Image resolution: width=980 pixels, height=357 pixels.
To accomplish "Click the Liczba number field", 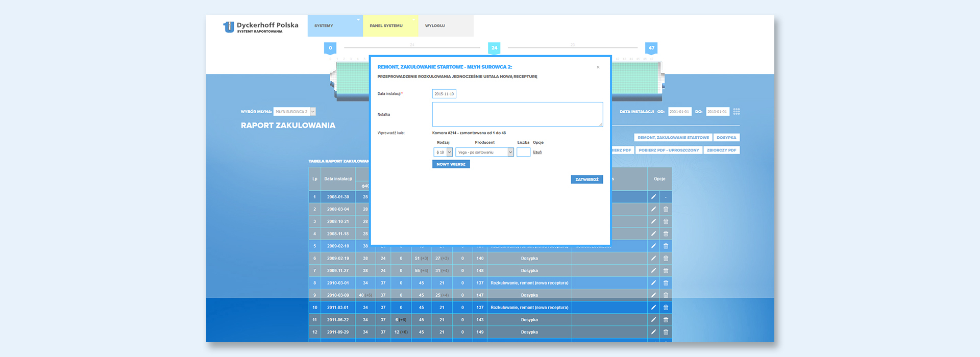I will [523, 152].
